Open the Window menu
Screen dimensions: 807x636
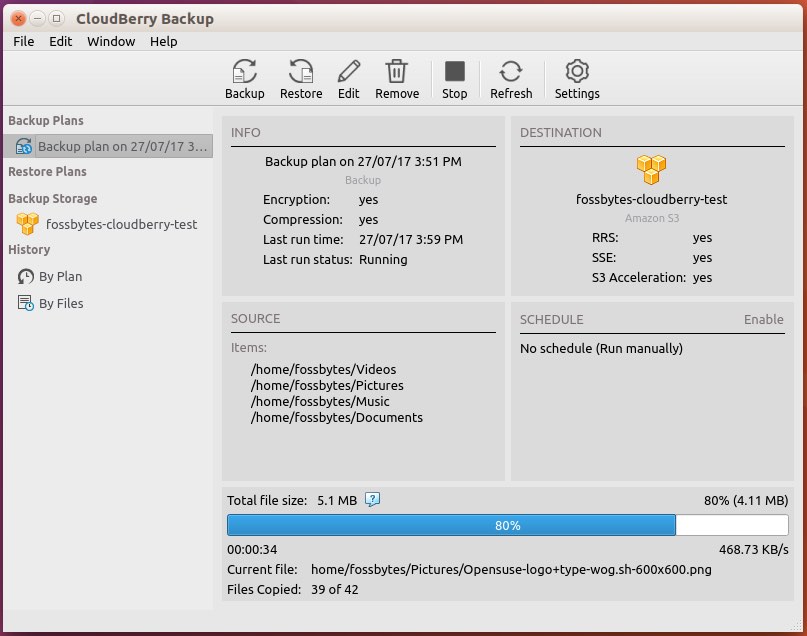[x=111, y=42]
